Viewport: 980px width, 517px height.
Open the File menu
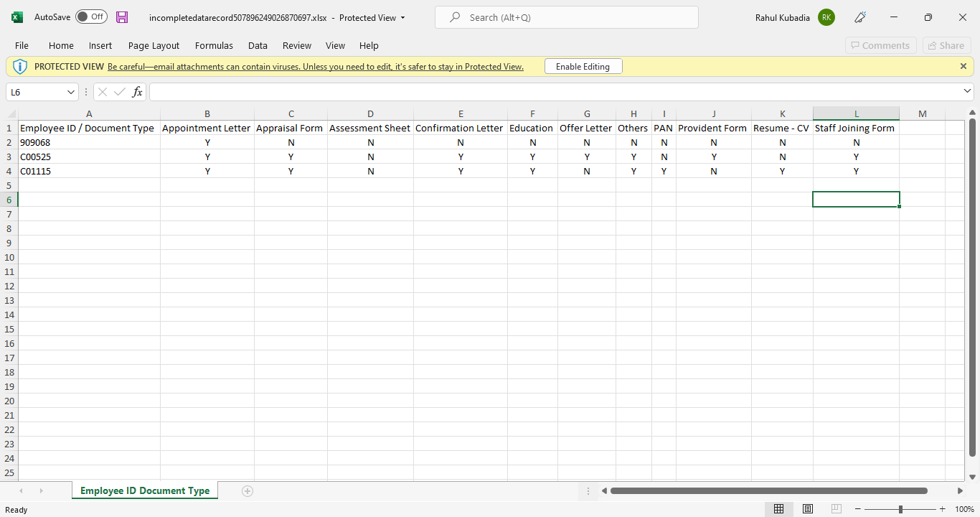point(22,45)
